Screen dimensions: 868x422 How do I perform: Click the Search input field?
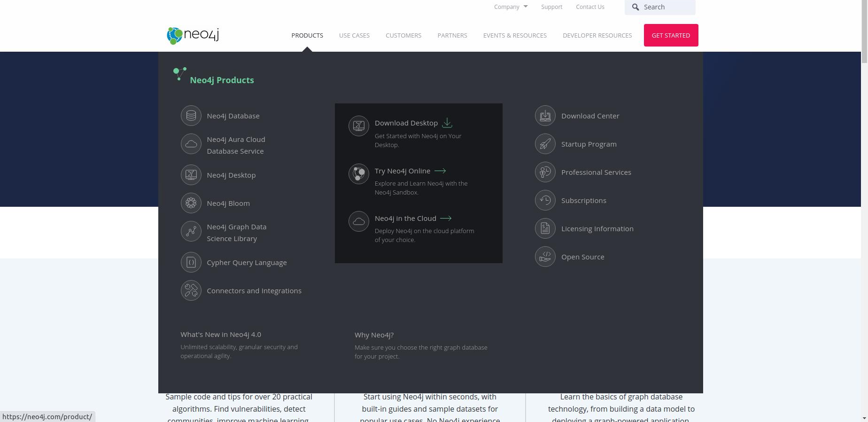click(x=660, y=7)
